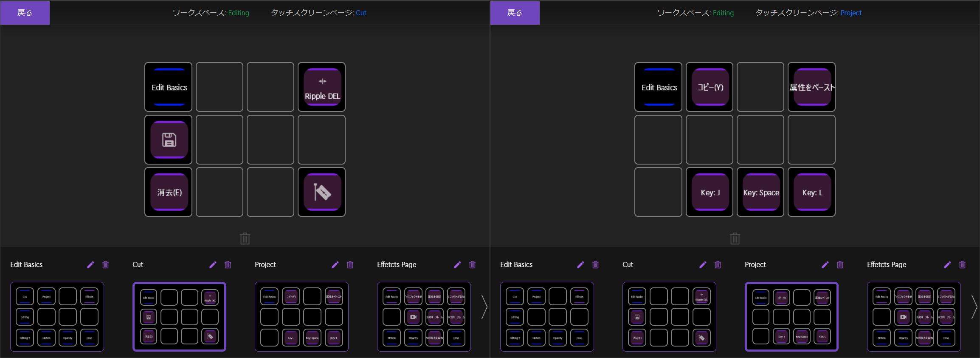Select the empty slot left of Key: J, right grid
This screenshot has height=358, width=980.
pyautogui.click(x=659, y=192)
